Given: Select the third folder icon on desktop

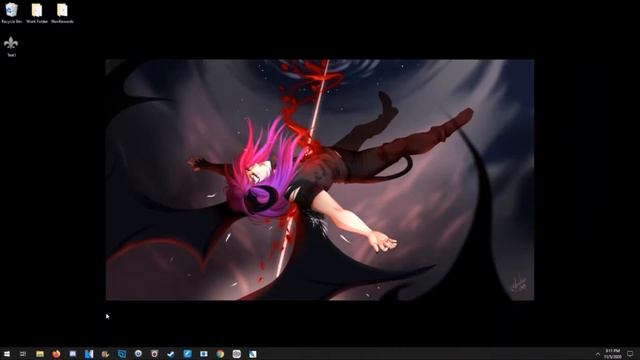Looking at the screenshot, I should (62, 13).
